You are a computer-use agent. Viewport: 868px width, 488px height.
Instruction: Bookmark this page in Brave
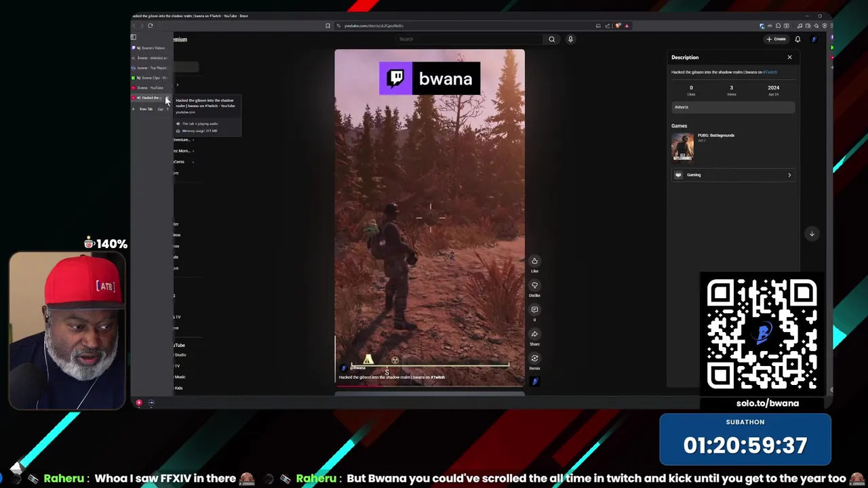[x=328, y=26]
